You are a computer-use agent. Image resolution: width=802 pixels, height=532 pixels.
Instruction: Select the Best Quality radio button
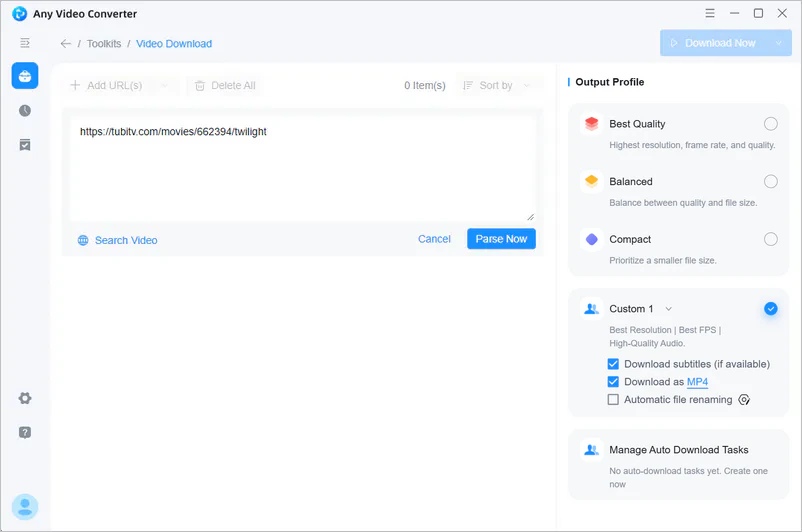771,124
